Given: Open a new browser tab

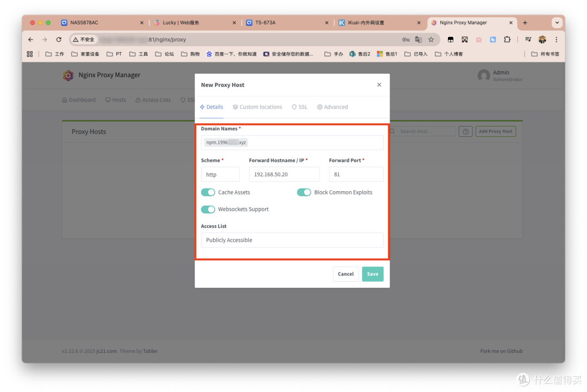Looking at the screenshot, I should click(525, 23).
